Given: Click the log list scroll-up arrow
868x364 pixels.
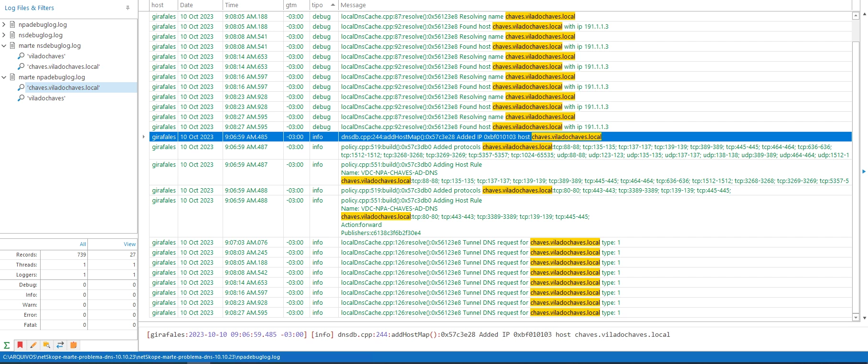Looking at the screenshot, I should coord(856,16).
